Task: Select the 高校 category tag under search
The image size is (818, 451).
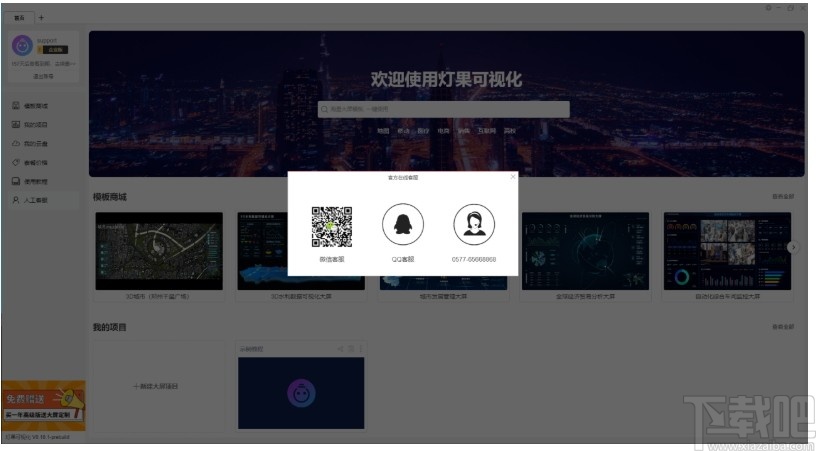Action: tap(510, 131)
